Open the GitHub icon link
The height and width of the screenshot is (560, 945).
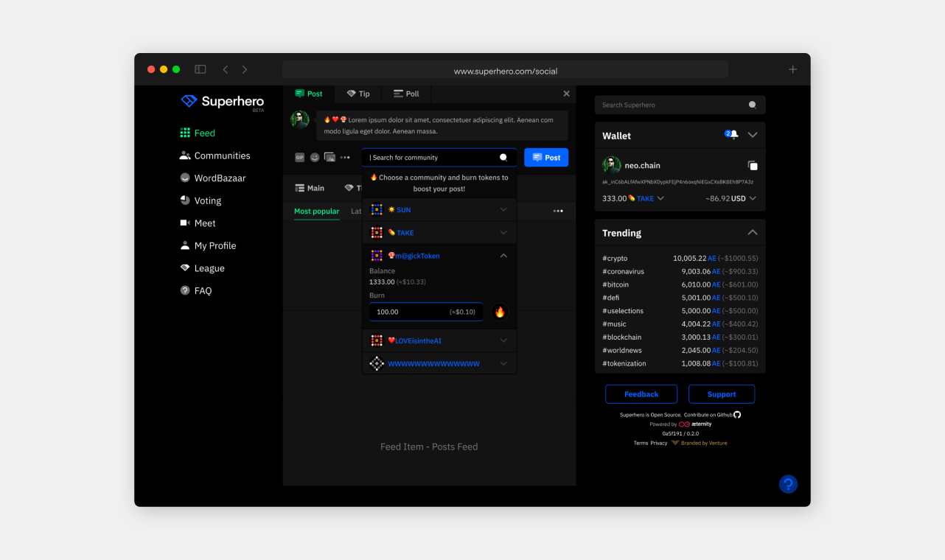point(737,415)
